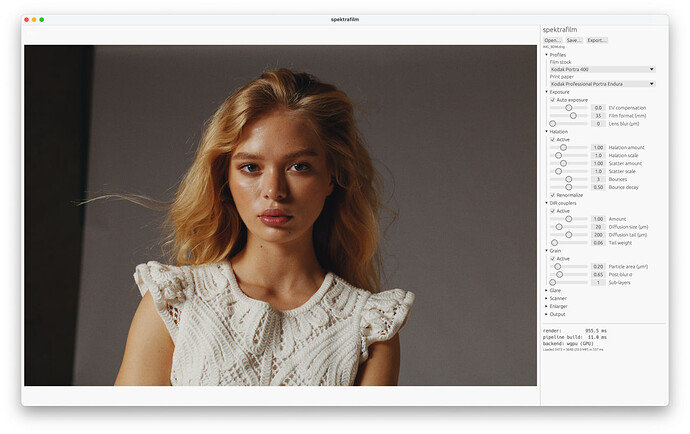The image size is (690, 434).
Task: Click the Sub-layers value field
Action: [598, 282]
